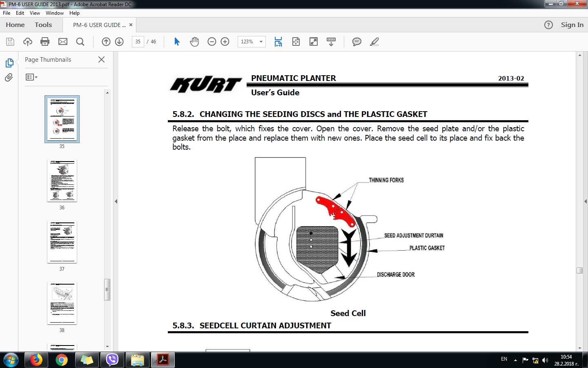588x368 pixels.
Task: Switch to the Home tab
Action: [15, 25]
